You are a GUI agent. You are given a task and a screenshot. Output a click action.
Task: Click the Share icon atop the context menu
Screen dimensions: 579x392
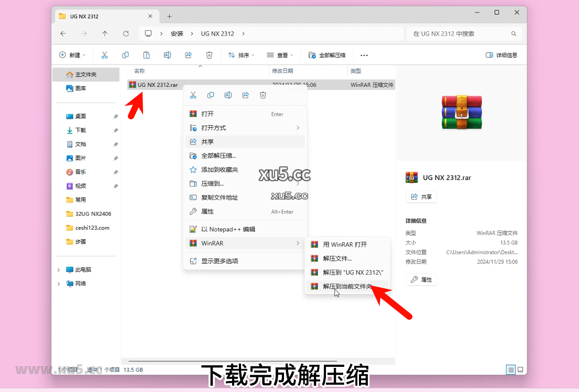[245, 95]
